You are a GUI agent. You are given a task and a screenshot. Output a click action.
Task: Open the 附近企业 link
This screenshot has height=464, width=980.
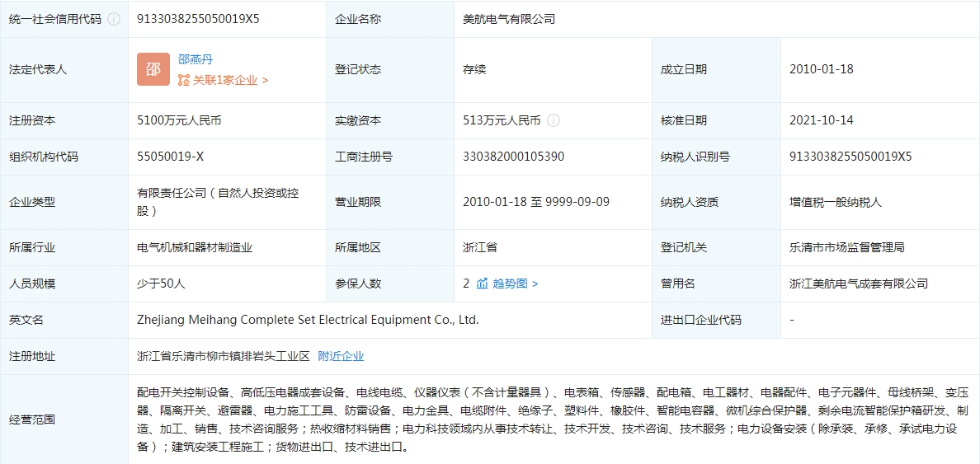point(341,356)
